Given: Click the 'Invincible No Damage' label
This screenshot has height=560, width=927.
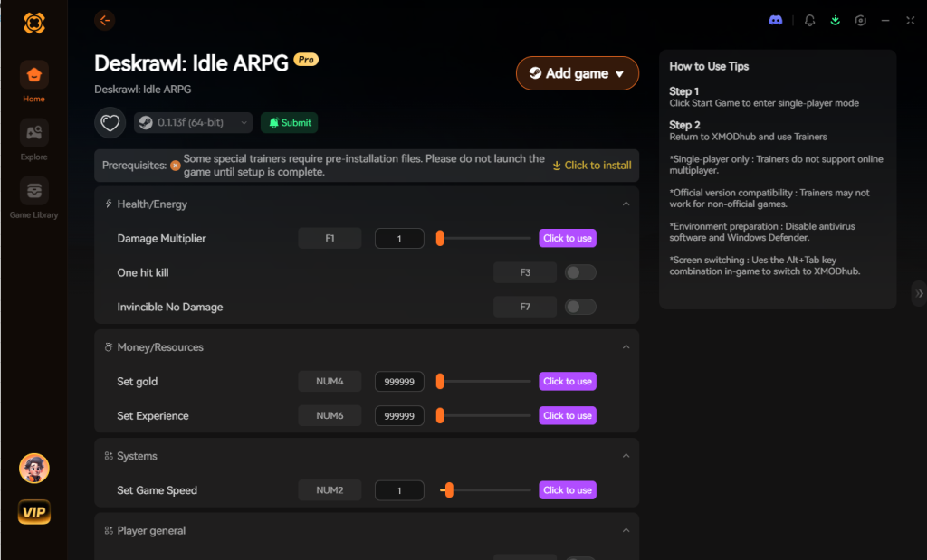Looking at the screenshot, I should click(x=170, y=307).
